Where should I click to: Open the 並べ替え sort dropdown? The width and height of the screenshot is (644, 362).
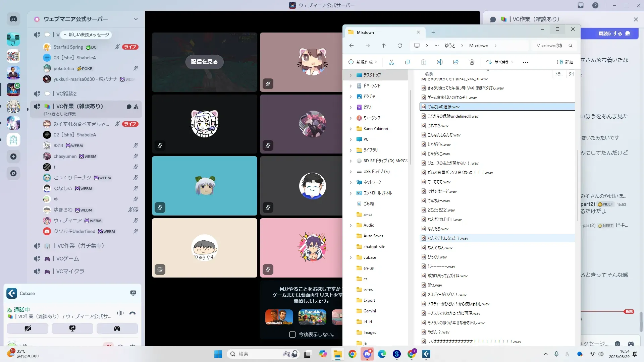tap(500, 62)
